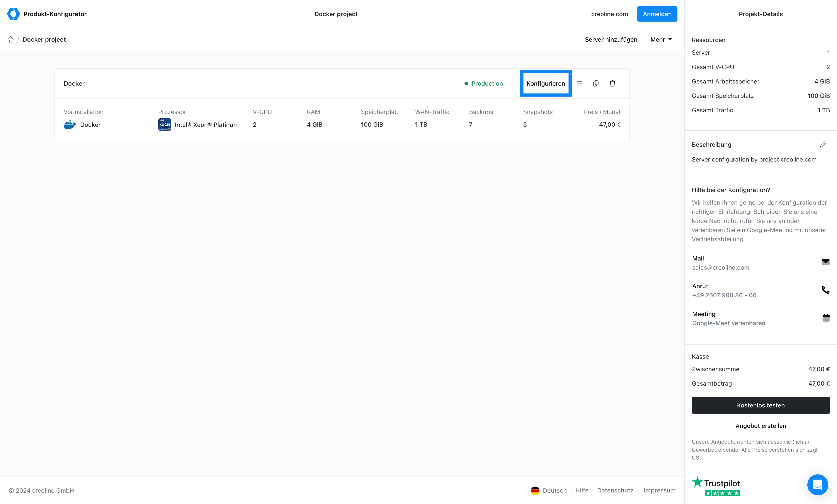Image resolution: width=837 pixels, height=504 pixels.
Task: Click the Production status label
Action: coord(487,83)
